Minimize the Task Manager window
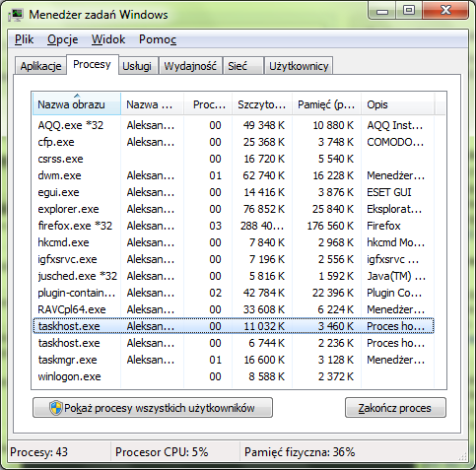This screenshot has height=470, width=476. click(382, 11)
